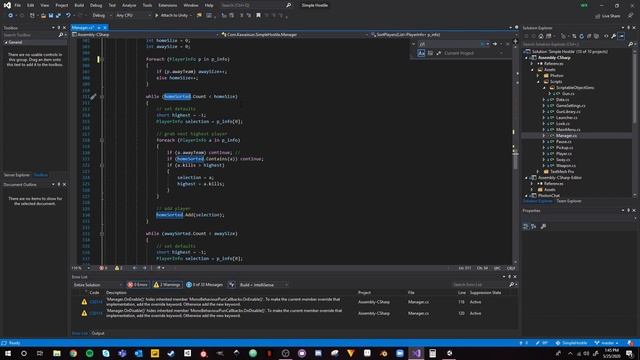Viewport: 640px width, 360px height.
Task: Click the Navigate Backward icon
Action: (10, 16)
